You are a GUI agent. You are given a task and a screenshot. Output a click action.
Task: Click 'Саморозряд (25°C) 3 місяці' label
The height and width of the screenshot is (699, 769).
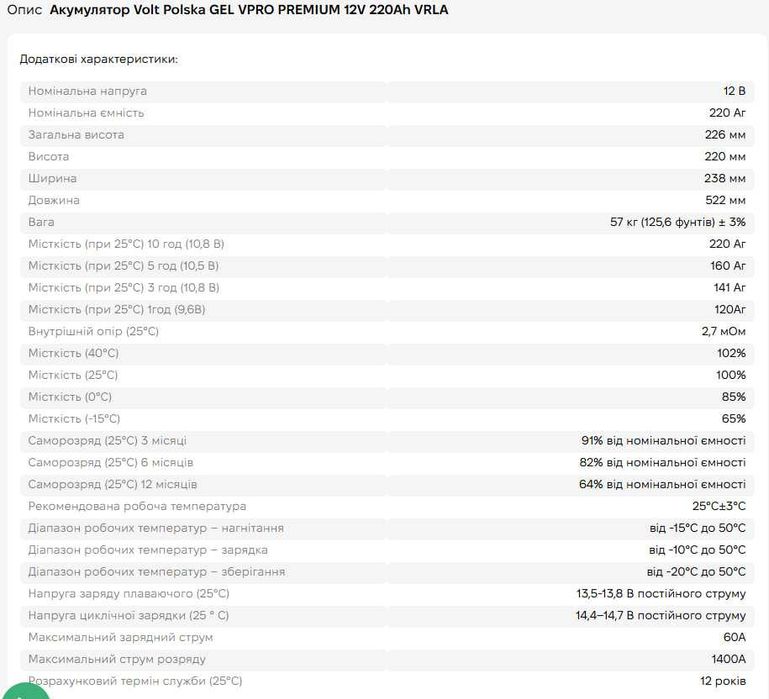[x=107, y=441]
